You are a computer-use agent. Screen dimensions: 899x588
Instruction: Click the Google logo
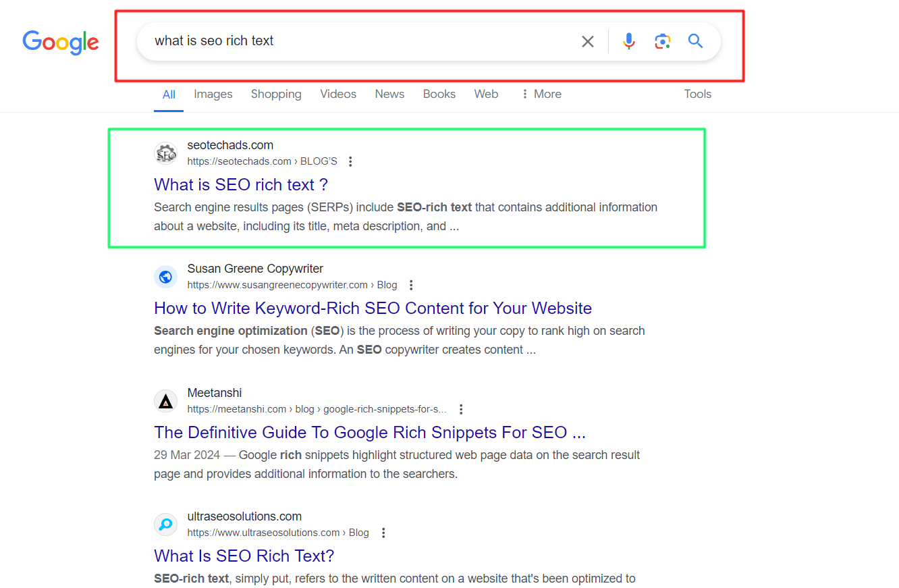(x=61, y=42)
